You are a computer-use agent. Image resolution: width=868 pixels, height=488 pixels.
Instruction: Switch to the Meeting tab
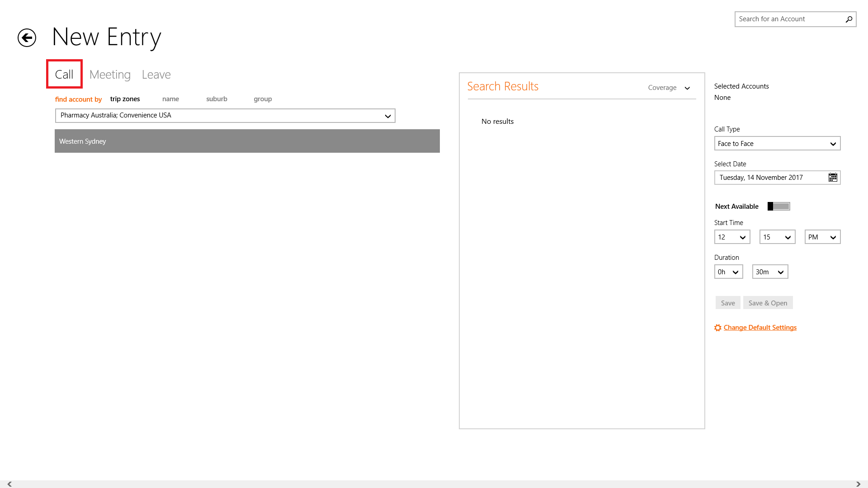[x=110, y=75]
